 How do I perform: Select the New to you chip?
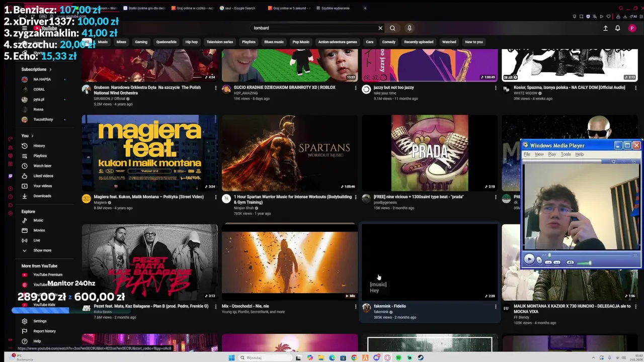(x=474, y=42)
